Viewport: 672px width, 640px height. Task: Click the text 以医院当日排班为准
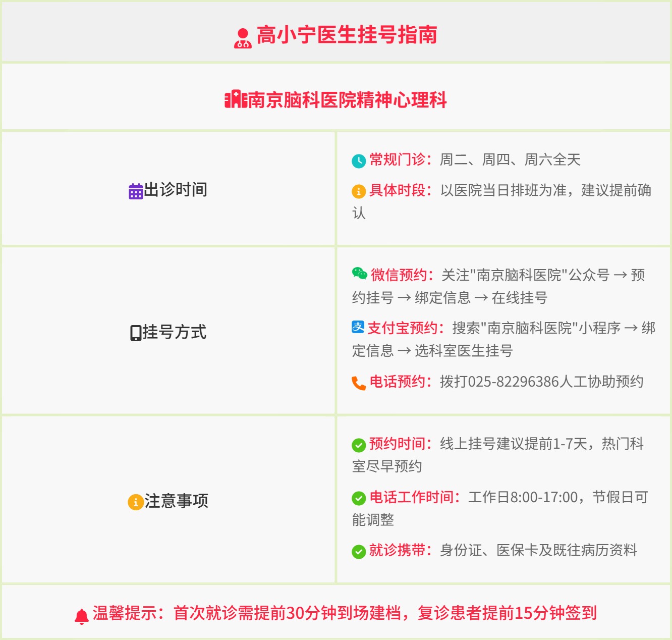pos(503,190)
